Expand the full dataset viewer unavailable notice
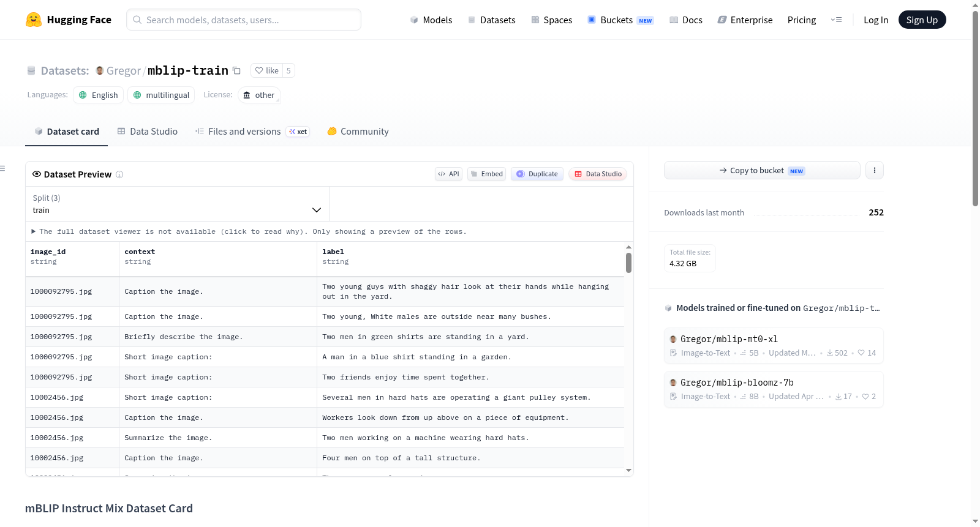 click(x=249, y=231)
